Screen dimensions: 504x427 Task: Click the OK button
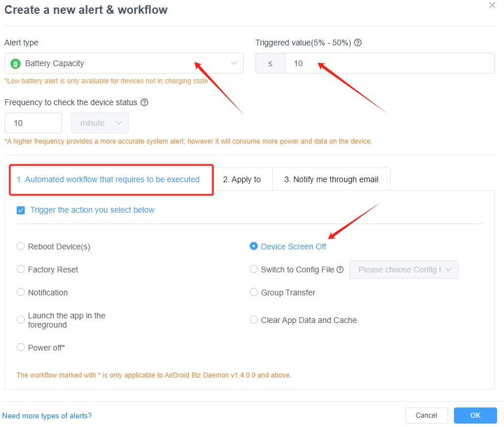pyautogui.click(x=475, y=416)
